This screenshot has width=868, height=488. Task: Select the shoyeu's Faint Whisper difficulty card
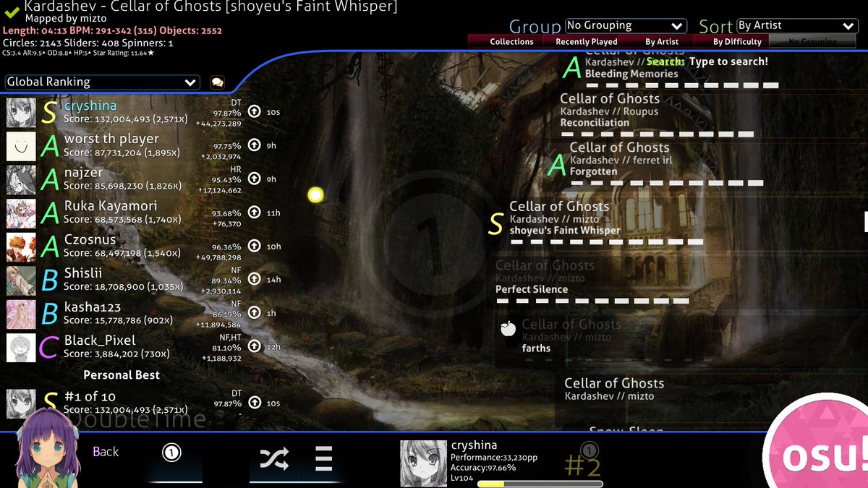coord(676,222)
